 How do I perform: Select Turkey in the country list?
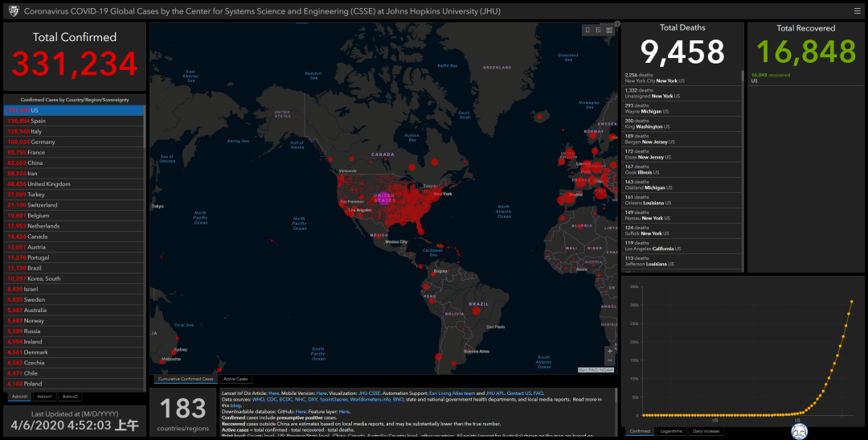[x=74, y=195]
